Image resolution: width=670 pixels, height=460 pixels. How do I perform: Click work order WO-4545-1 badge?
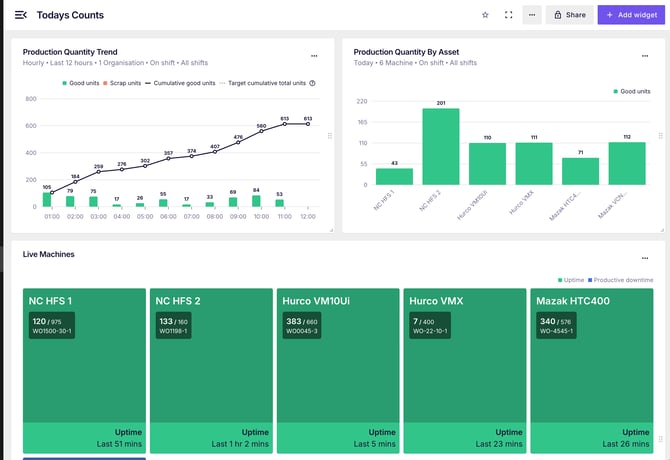pyautogui.click(x=556, y=325)
